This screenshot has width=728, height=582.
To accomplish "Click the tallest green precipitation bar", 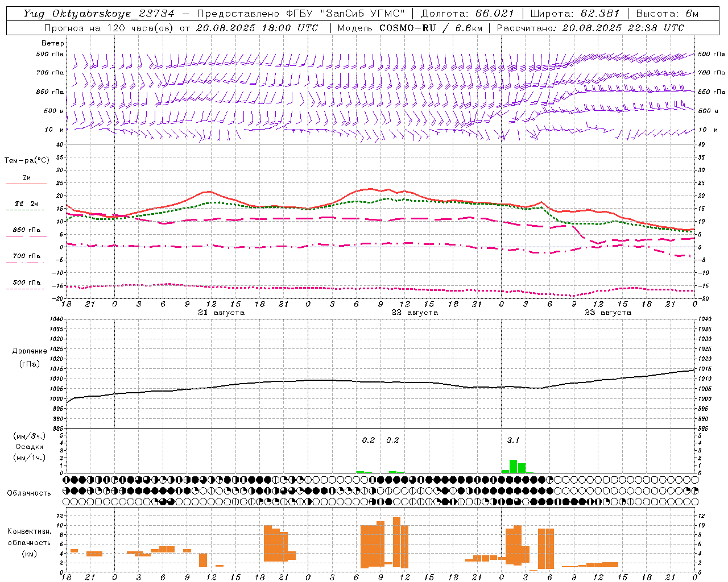I will point(513,466).
